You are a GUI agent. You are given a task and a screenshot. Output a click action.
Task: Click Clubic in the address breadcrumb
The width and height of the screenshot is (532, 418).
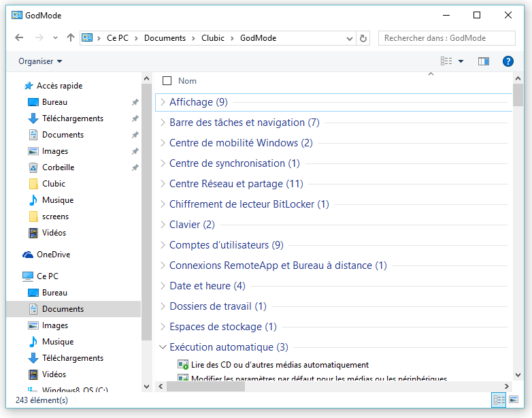pos(213,38)
